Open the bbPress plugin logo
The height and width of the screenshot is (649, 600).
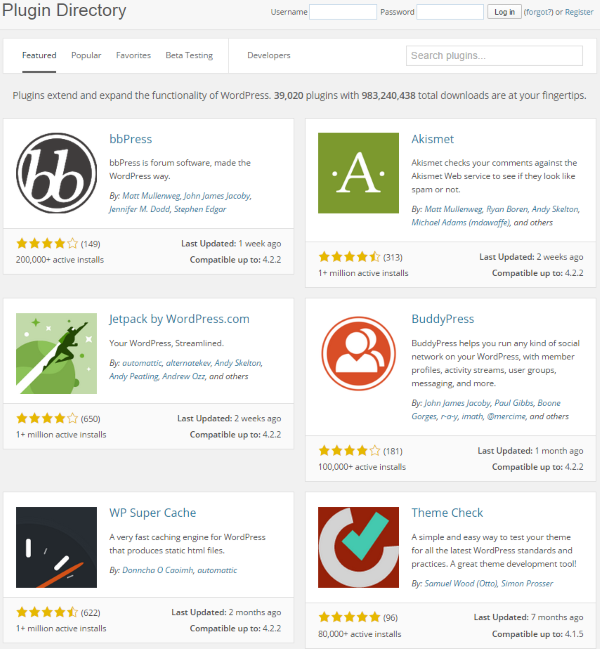click(x=56, y=173)
